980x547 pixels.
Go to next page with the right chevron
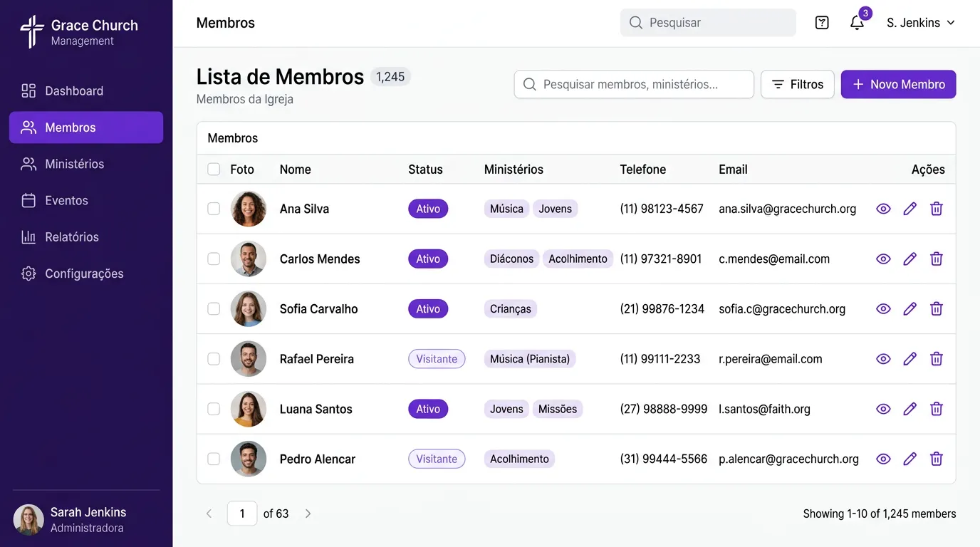[x=308, y=513]
